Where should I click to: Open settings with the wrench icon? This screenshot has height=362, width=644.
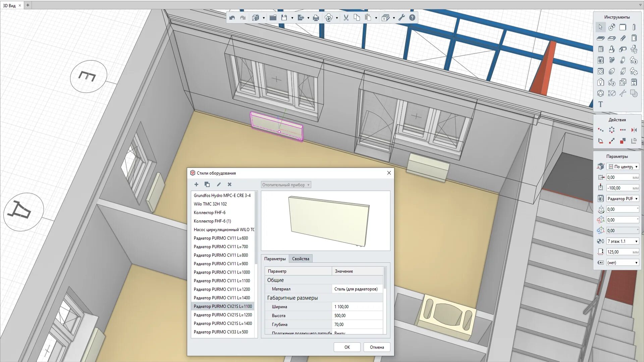coord(401,18)
